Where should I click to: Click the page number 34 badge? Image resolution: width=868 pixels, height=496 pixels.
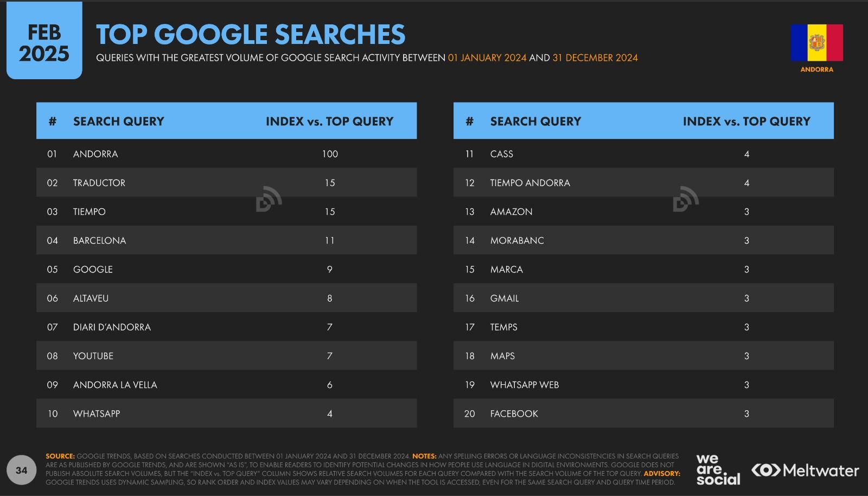(21, 470)
